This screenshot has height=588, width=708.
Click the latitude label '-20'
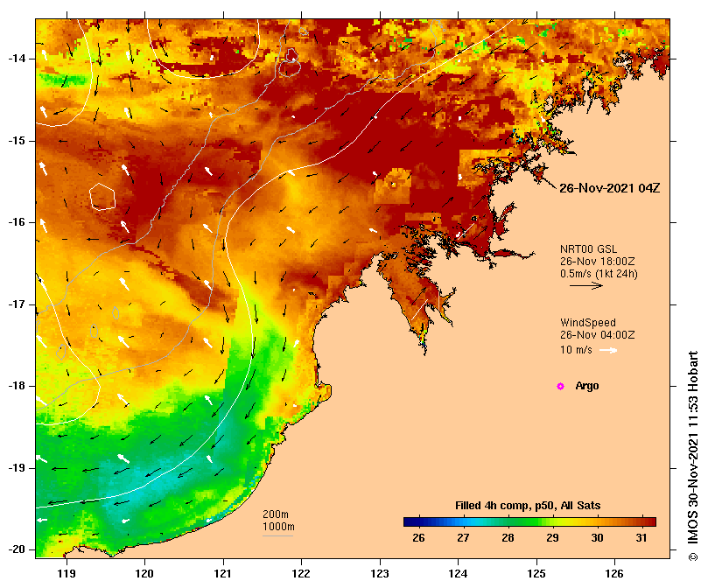[17, 550]
